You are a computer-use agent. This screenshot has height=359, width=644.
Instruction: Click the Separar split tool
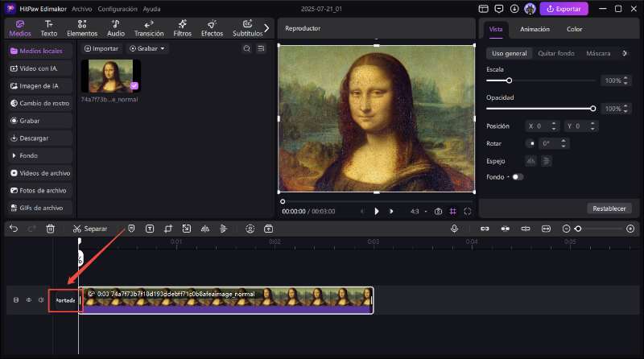(89, 229)
